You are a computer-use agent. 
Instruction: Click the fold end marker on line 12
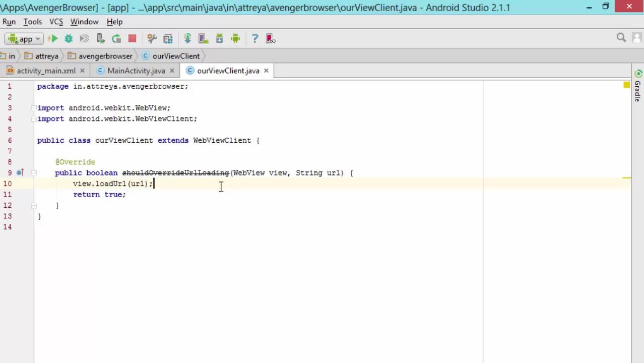coord(34,205)
